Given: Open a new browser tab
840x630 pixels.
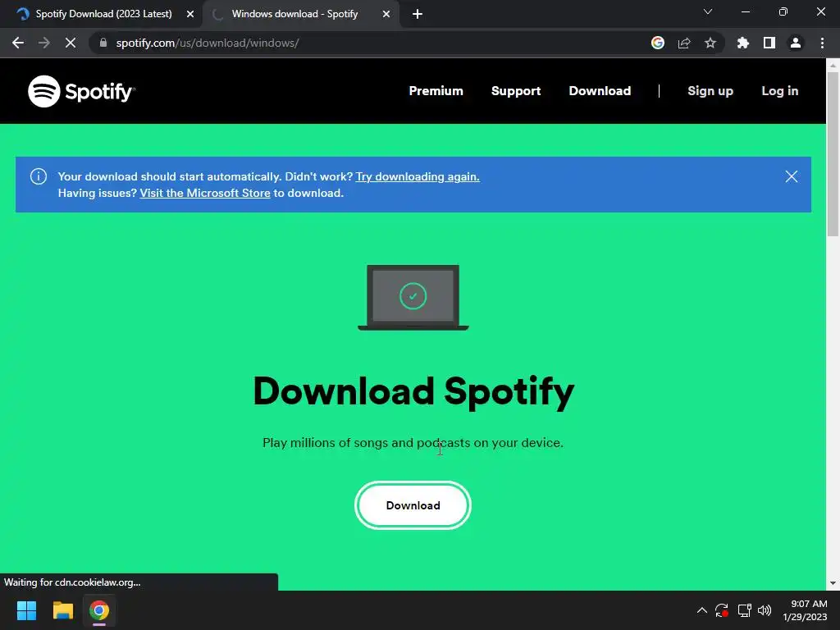Looking at the screenshot, I should point(418,14).
